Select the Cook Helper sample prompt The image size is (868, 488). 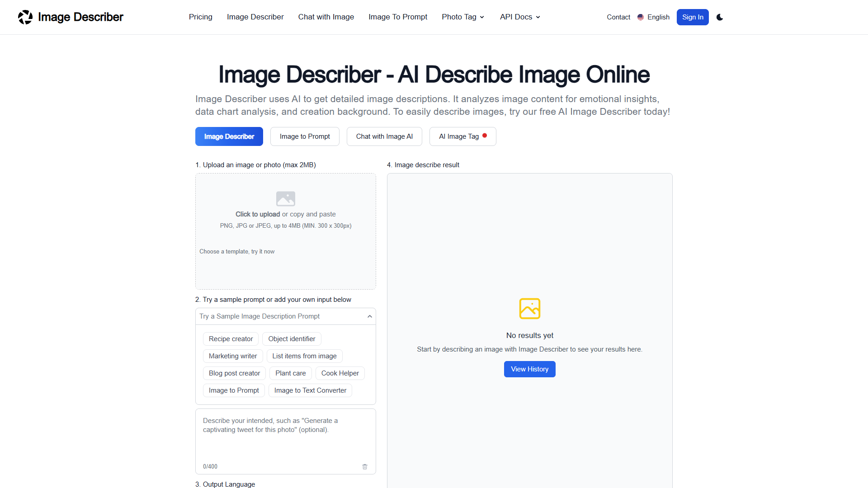[x=340, y=373]
